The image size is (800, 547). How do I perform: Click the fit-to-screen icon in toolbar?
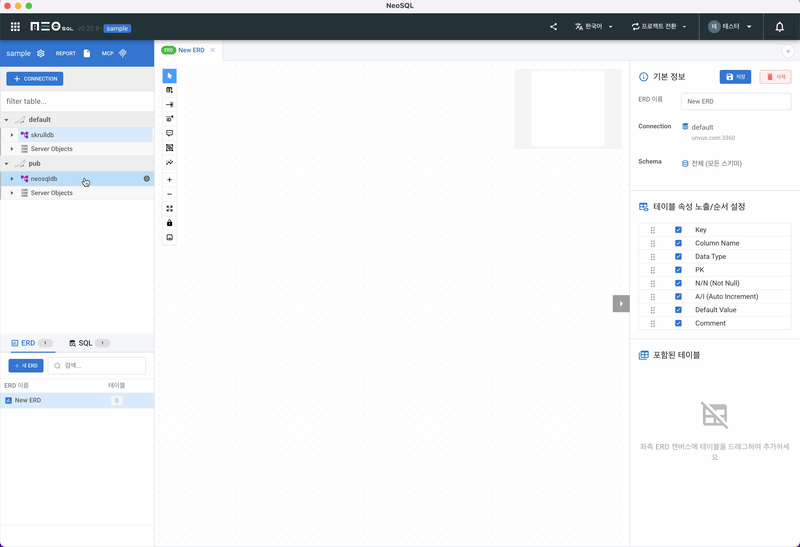[x=169, y=209]
